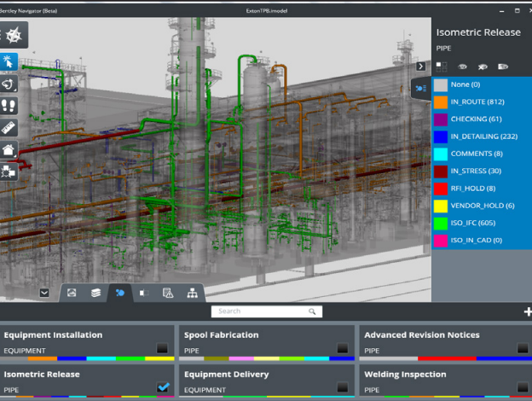The image size is (532, 401).
Task: Uncheck the Isometric Release checkbox
Action: click(x=163, y=387)
